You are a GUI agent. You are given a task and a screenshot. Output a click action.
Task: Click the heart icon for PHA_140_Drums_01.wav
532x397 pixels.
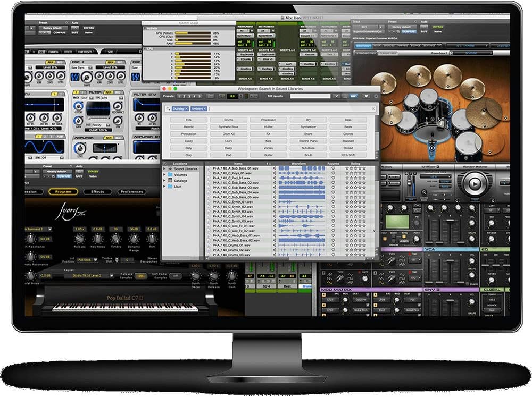[333, 245]
